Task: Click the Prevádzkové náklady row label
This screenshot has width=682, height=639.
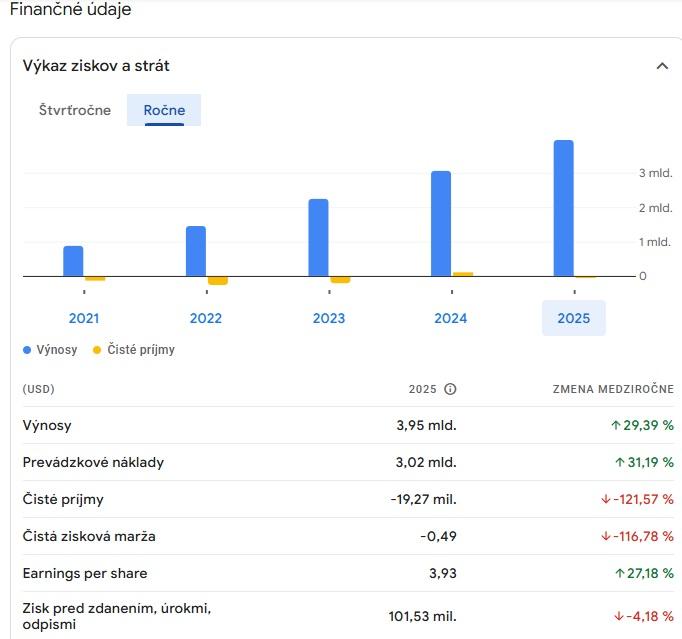Action: (x=93, y=462)
